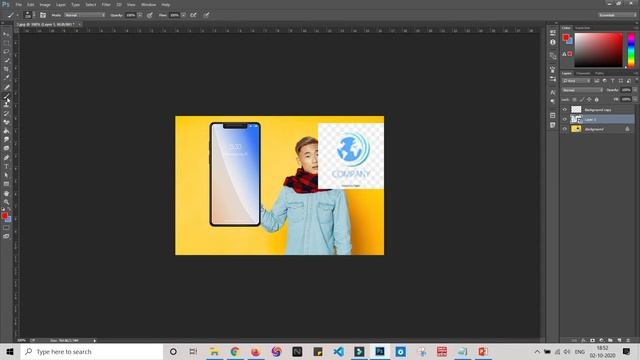Expand the layer Opacity dropdown arrow
The image size is (640, 360).
click(x=635, y=90)
